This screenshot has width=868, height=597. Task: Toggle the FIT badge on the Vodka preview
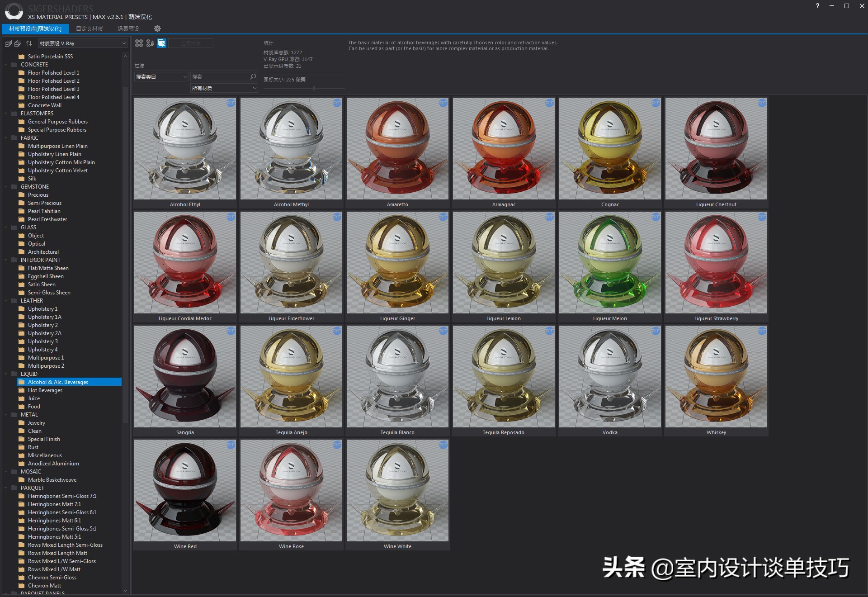pyautogui.click(x=655, y=331)
